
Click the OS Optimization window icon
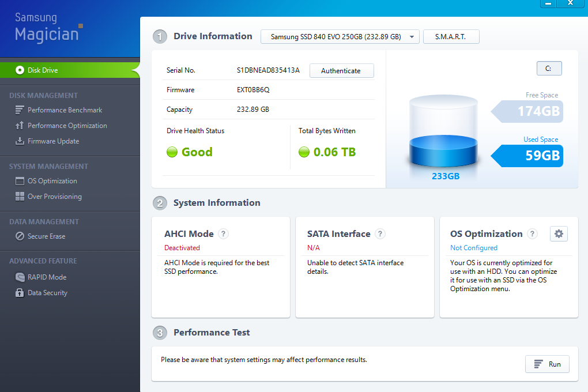pyautogui.click(x=20, y=181)
